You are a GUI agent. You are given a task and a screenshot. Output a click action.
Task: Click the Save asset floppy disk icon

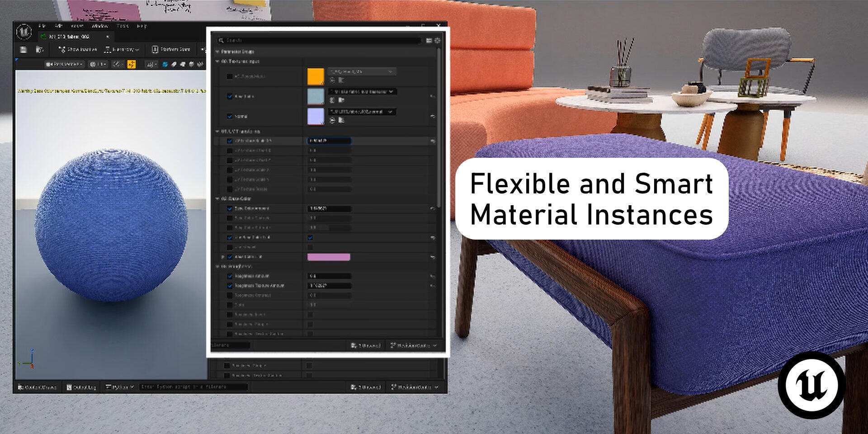(x=24, y=50)
